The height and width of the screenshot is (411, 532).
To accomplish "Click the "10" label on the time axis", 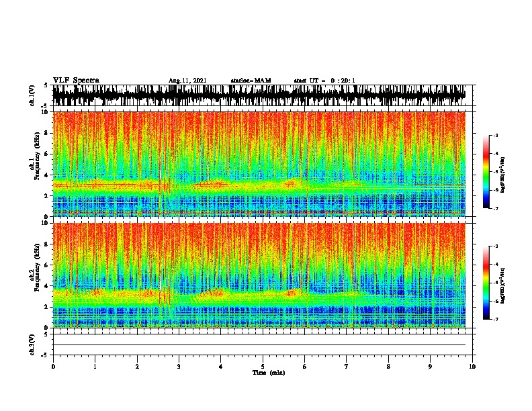I will point(472,367).
